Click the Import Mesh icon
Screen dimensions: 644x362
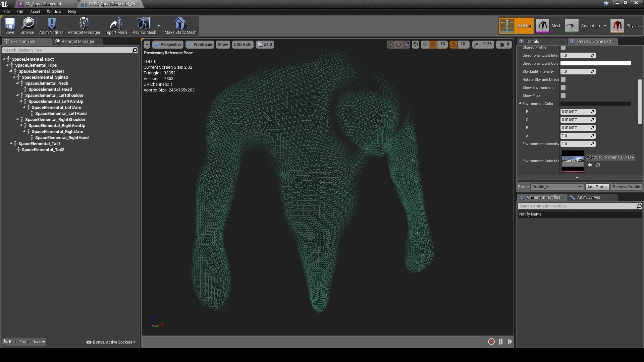[x=116, y=25]
